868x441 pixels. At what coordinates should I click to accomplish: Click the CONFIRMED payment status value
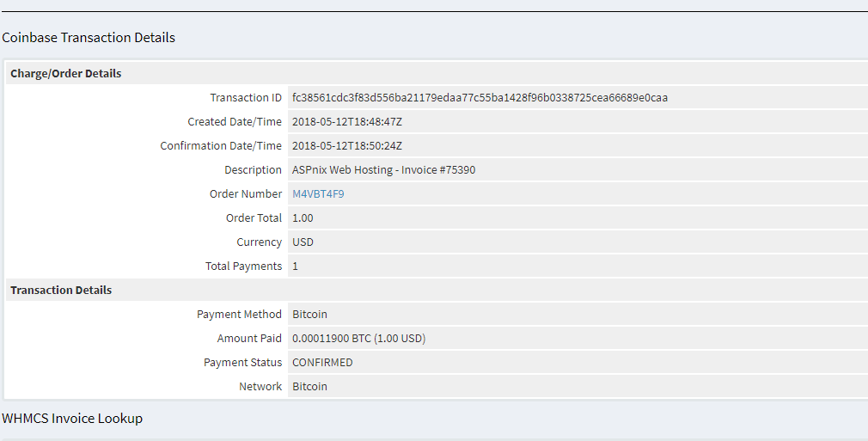tap(322, 362)
